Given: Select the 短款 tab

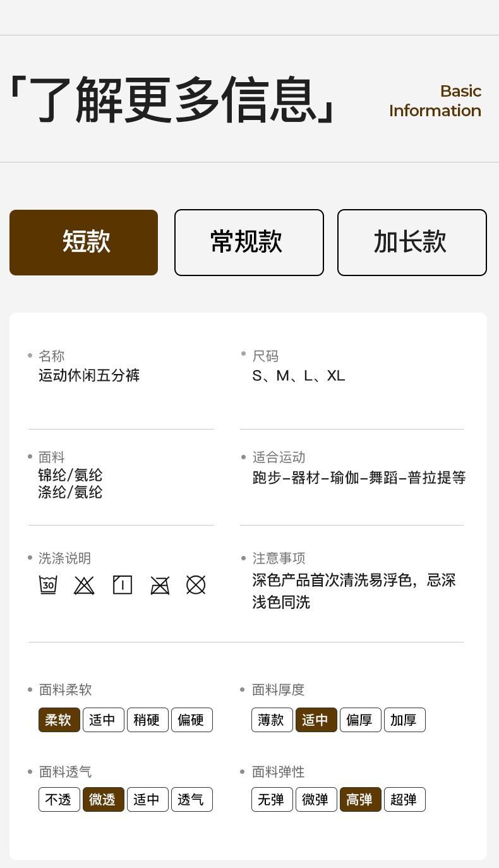Looking at the screenshot, I should tap(83, 243).
